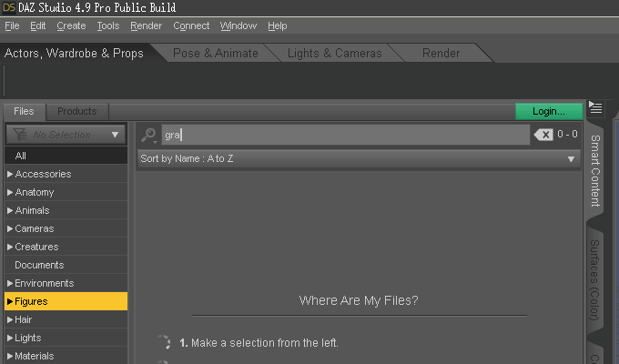Expand the Accessories category
The width and height of the screenshot is (619, 364).
click(10, 174)
